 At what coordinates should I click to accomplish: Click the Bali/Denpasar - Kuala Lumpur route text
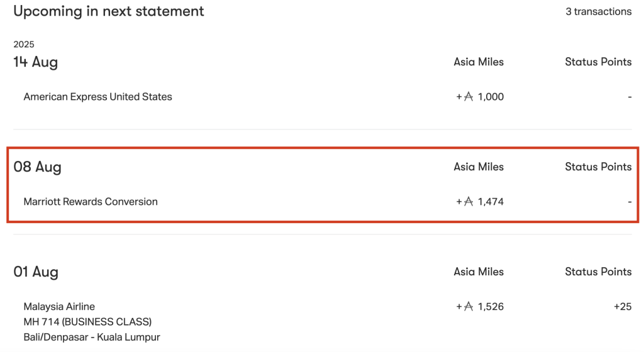coord(92,338)
